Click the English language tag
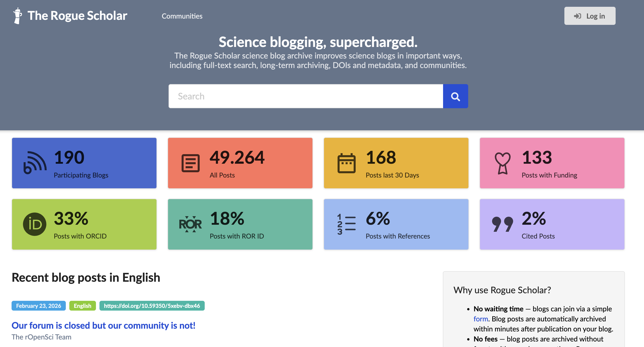 tap(82, 306)
